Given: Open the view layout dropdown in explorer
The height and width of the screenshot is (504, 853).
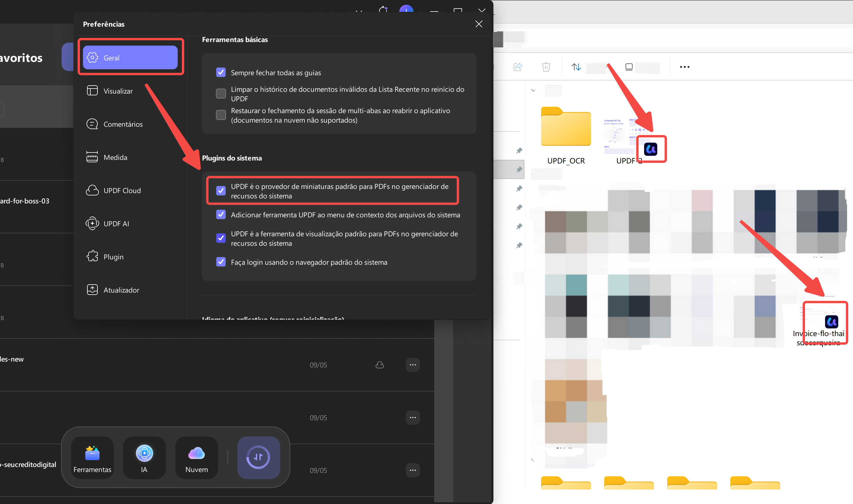Looking at the screenshot, I should pyautogui.click(x=629, y=67).
